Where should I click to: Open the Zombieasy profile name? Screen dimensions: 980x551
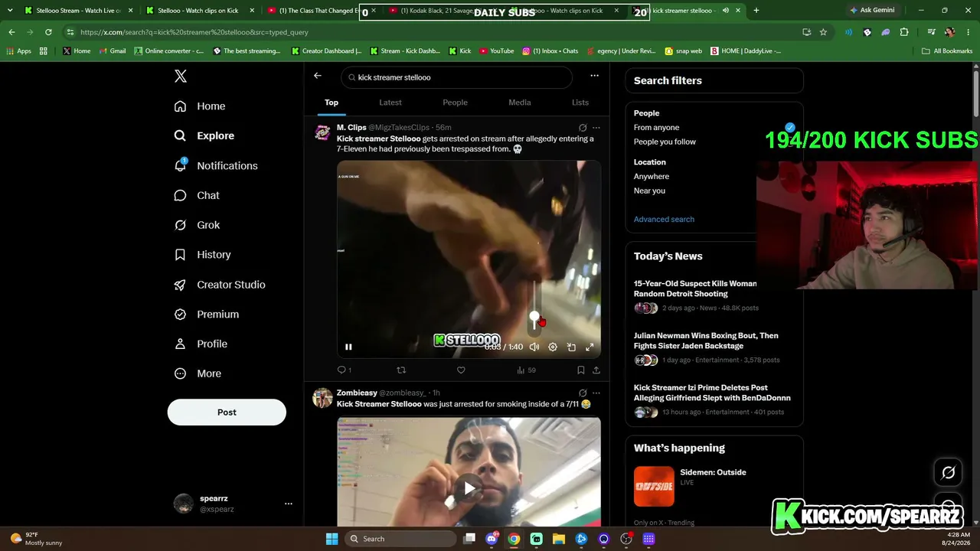(x=357, y=393)
